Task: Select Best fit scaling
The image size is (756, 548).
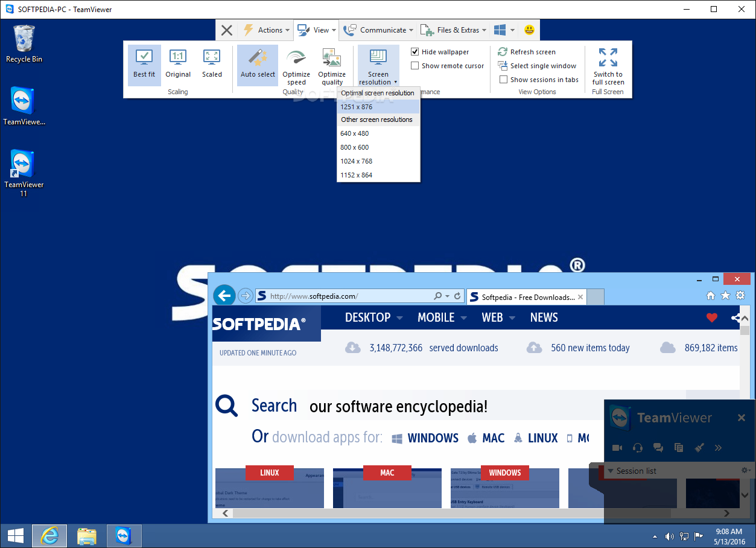Action: pyautogui.click(x=144, y=65)
